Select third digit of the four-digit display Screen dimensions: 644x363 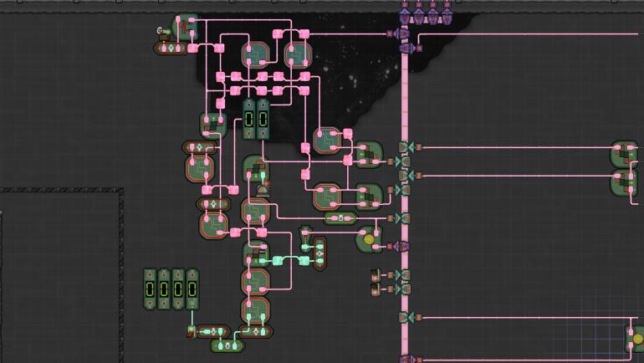tap(178, 289)
